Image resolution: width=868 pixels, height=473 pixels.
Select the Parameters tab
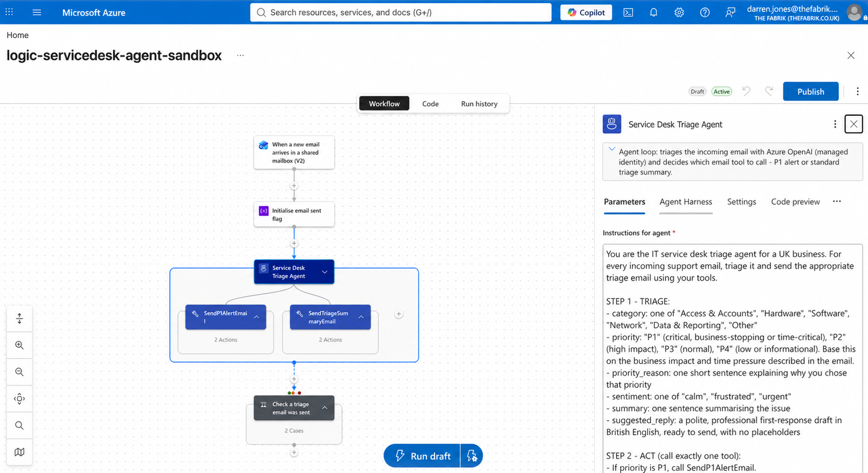click(624, 201)
